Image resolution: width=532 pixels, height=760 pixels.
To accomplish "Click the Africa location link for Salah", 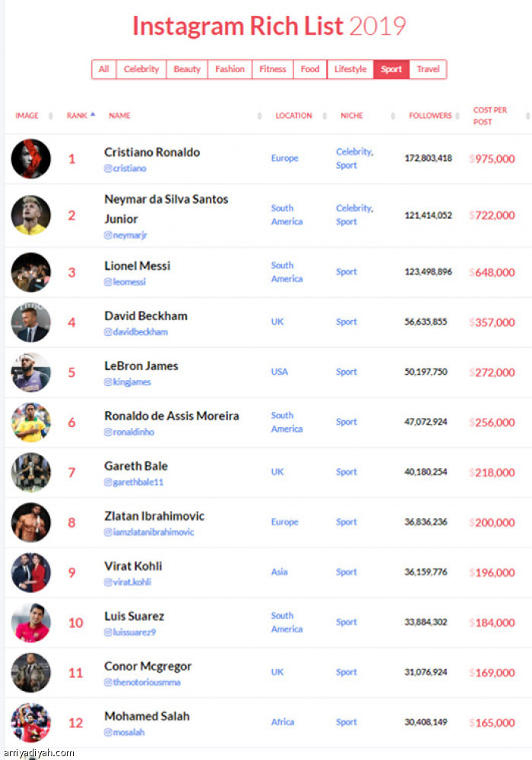I will 283,722.
